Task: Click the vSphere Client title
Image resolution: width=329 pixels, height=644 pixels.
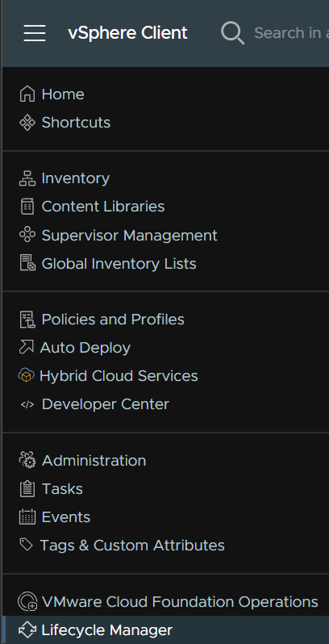Action: pyautogui.click(x=127, y=33)
